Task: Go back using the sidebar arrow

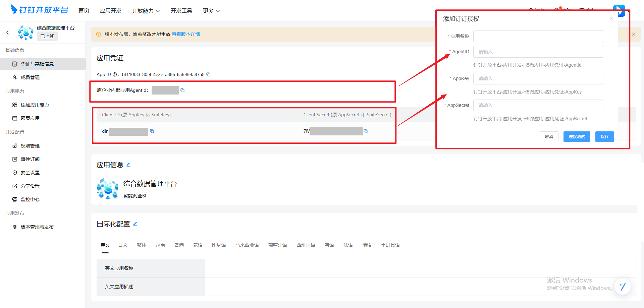Action: coord(8,33)
